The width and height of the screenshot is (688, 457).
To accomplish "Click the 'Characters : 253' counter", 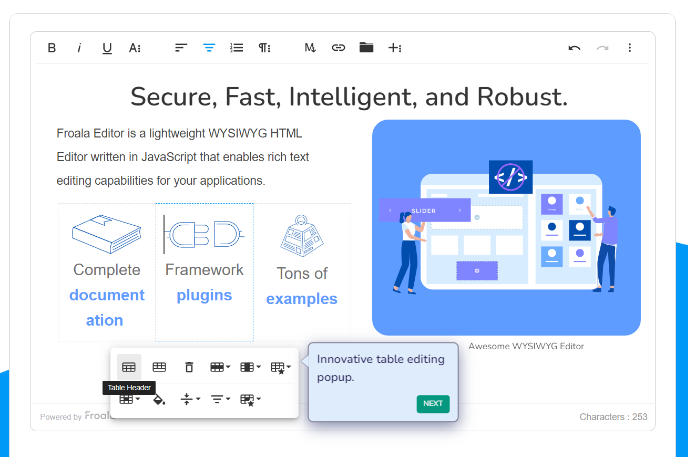I will pyautogui.click(x=613, y=417).
